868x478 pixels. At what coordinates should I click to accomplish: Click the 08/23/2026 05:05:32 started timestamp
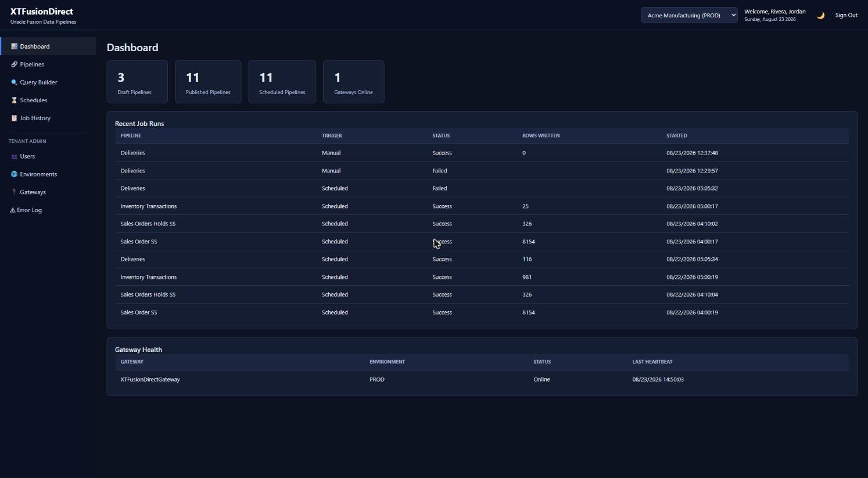(x=692, y=189)
